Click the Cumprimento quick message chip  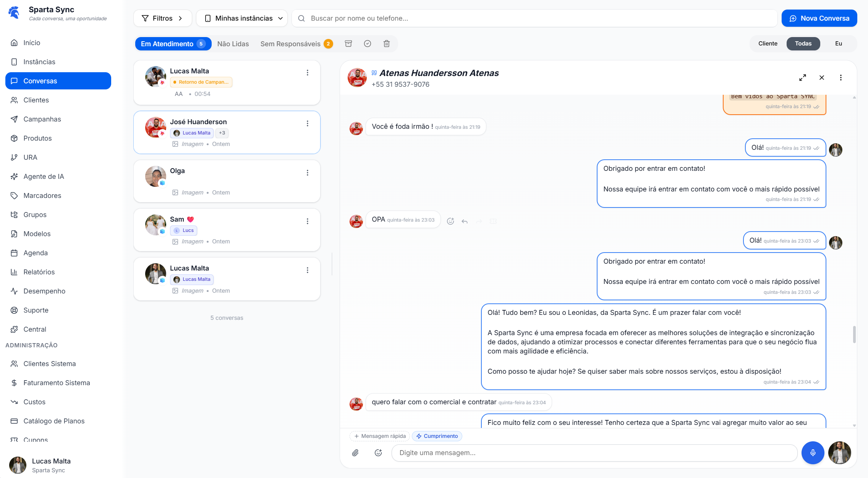437,436
